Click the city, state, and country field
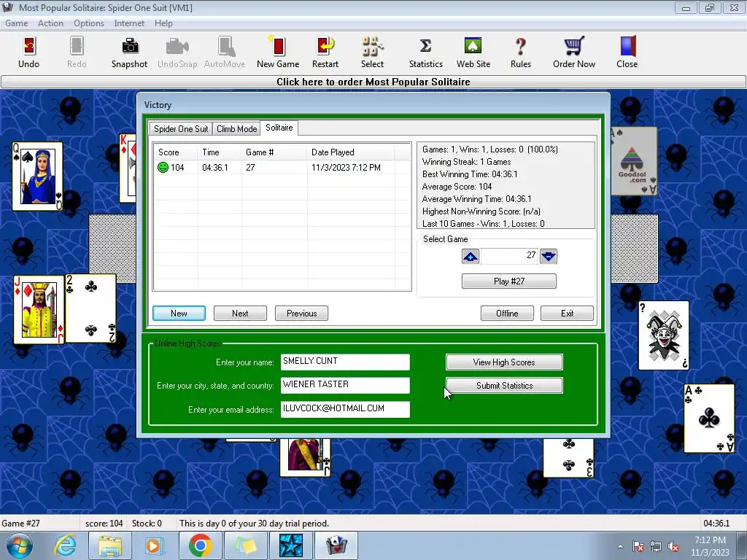 tap(345, 385)
